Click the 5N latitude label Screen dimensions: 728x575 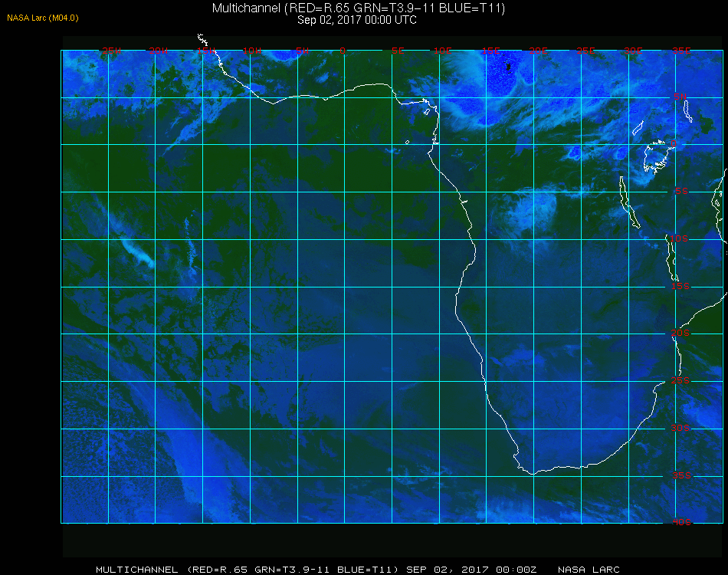680,97
